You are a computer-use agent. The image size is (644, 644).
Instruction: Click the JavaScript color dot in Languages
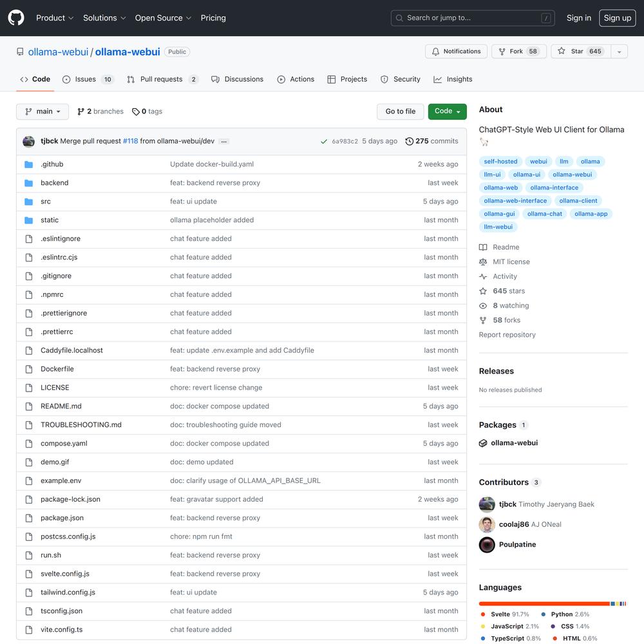click(483, 627)
